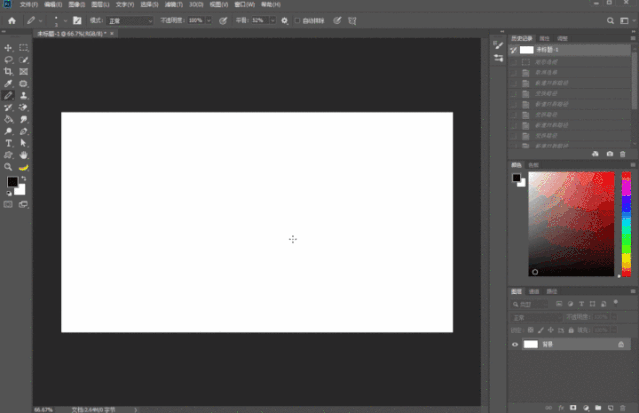639x413 pixels.
Task: Open the File menu
Action: (x=29, y=4)
